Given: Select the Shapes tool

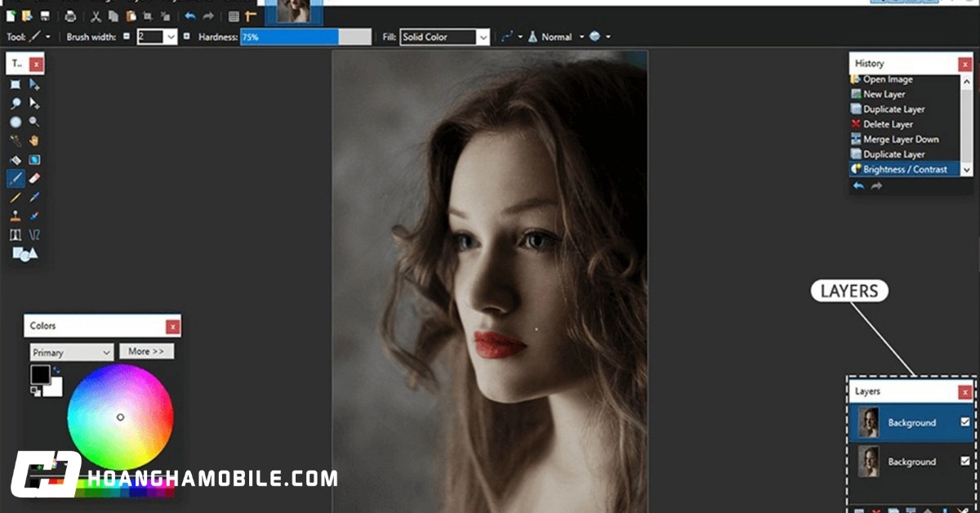Looking at the screenshot, I should click(24, 254).
